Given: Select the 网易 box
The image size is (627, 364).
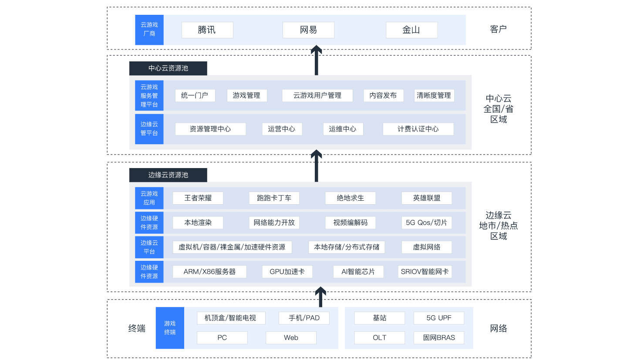Looking at the screenshot, I should 309,30.
